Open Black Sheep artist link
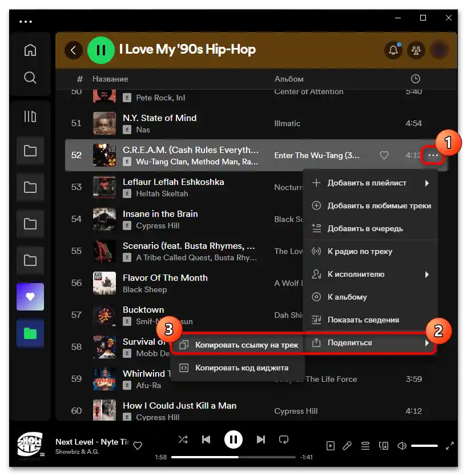Screen dimensions: 467x476 click(x=145, y=289)
